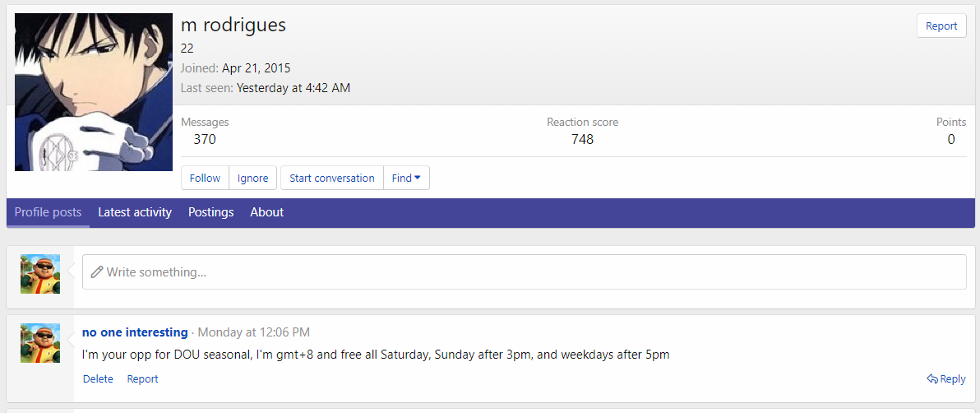Click into the Write something field
This screenshot has width=980, height=413.
[x=525, y=272]
